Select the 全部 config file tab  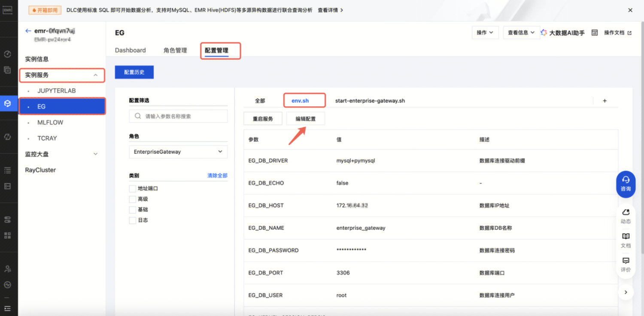[260, 101]
